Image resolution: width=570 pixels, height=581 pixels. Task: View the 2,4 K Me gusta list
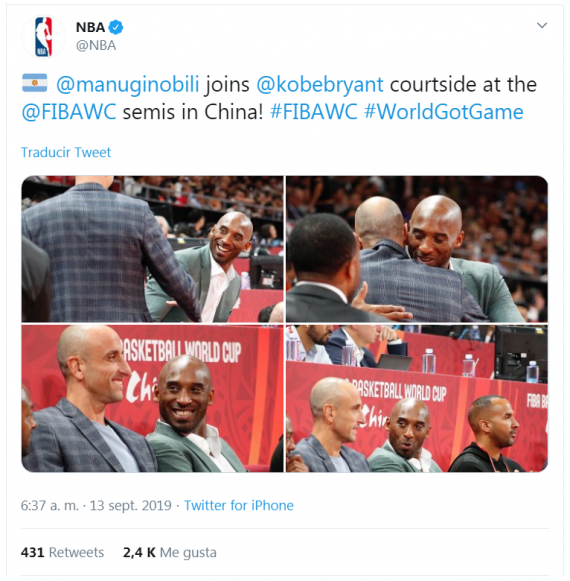tap(170, 552)
